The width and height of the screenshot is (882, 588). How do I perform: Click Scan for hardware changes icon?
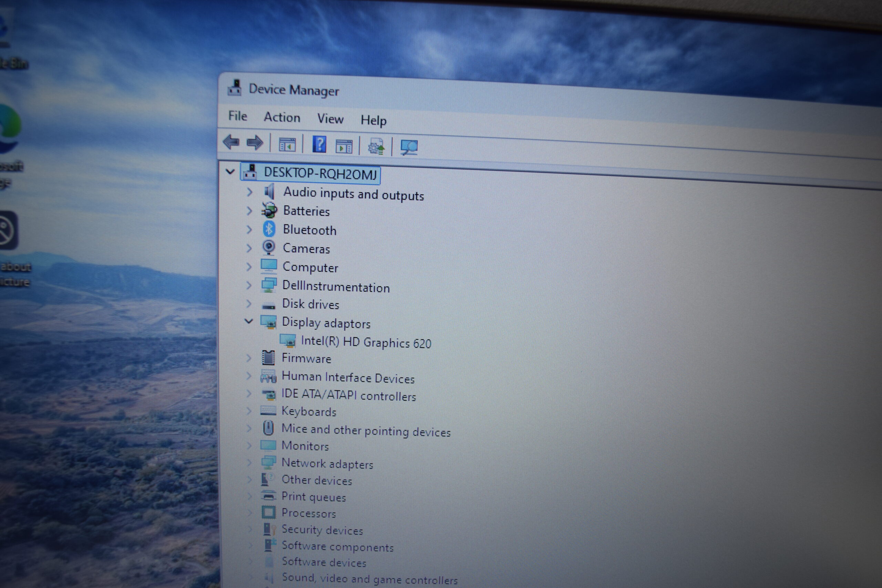coord(409,147)
